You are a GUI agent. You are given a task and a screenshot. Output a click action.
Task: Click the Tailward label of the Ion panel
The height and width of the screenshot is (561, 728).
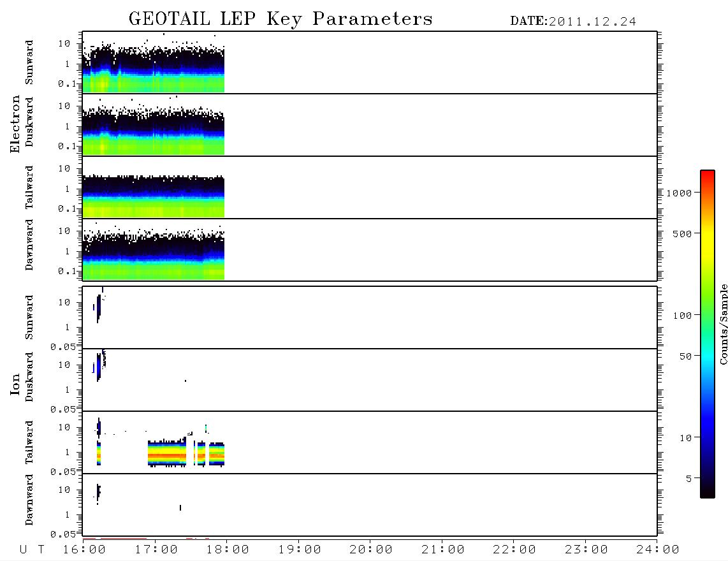(29, 442)
